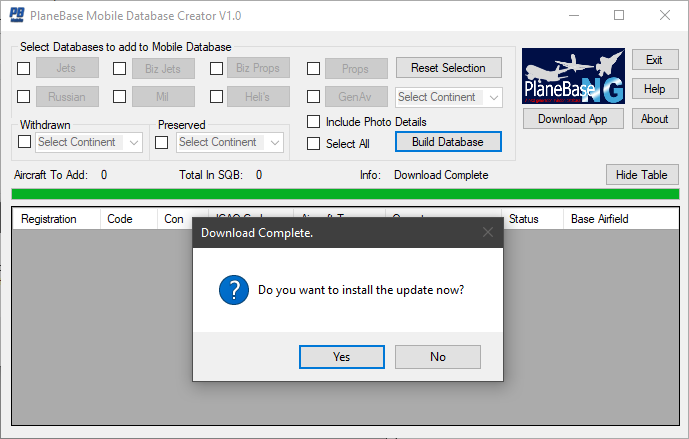Click the Build Database button
The height and width of the screenshot is (439, 689).
tap(448, 142)
